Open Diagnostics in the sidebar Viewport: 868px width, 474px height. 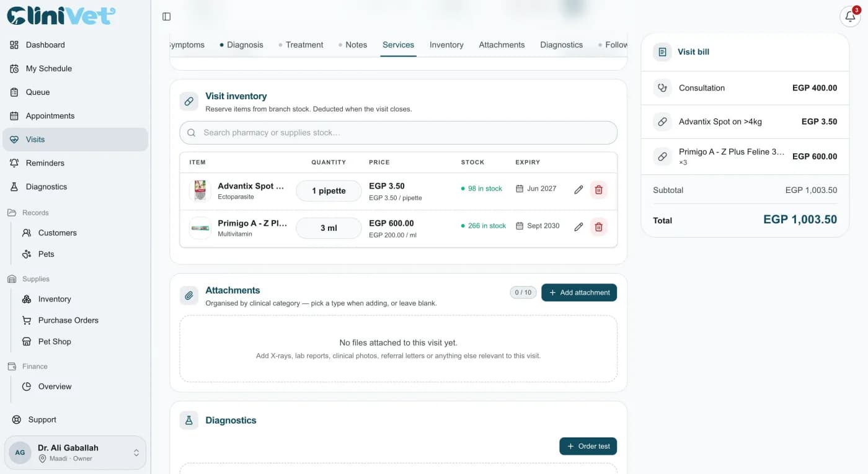pyautogui.click(x=75, y=186)
